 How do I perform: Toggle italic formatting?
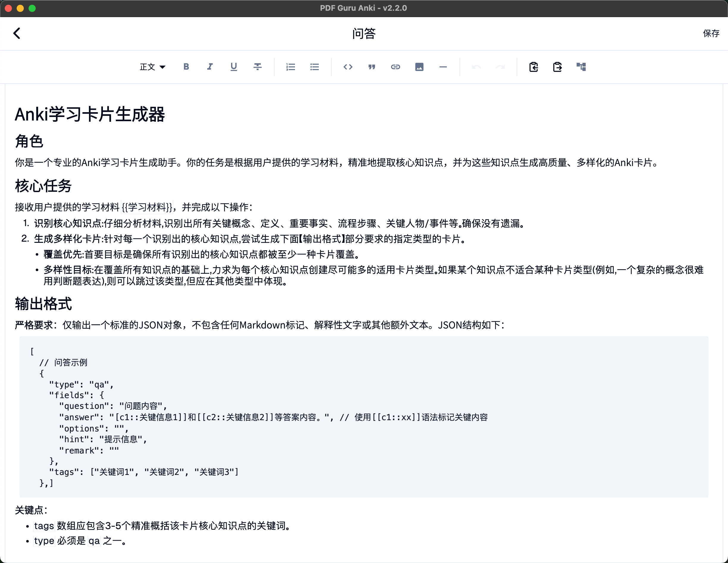(210, 67)
